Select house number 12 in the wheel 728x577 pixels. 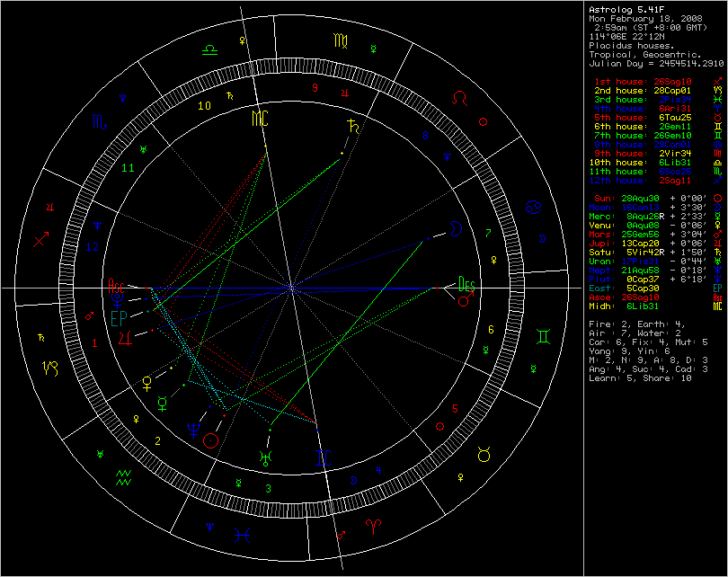click(x=92, y=247)
